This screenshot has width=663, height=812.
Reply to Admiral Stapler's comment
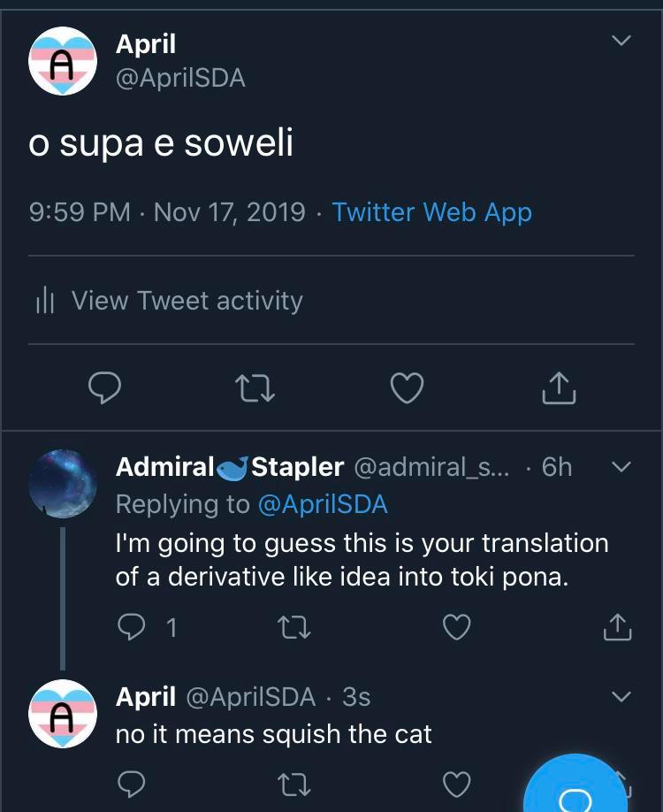coord(131,628)
